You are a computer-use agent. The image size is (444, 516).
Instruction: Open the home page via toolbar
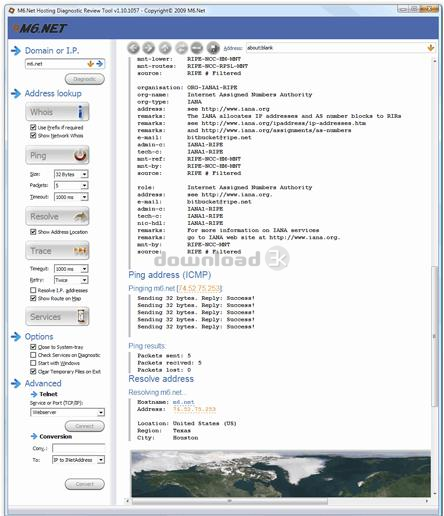[165, 48]
